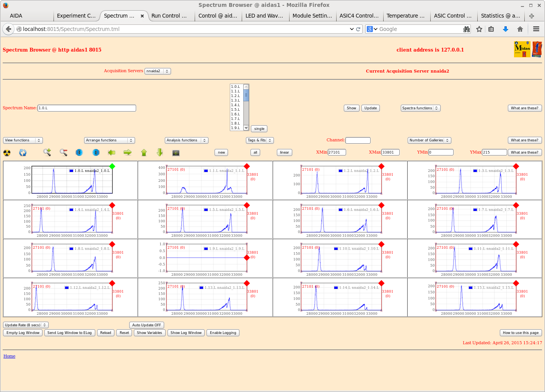Image resolution: width=545 pixels, height=392 pixels.
Task: Switch to the ASIC Control tab
Action: pos(454,16)
